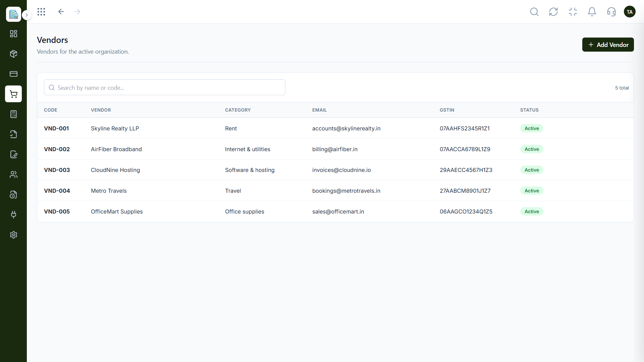This screenshot has width=644, height=362.
Task: Go forward with the right arrow
Action: pyautogui.click(x=77, y=12)
